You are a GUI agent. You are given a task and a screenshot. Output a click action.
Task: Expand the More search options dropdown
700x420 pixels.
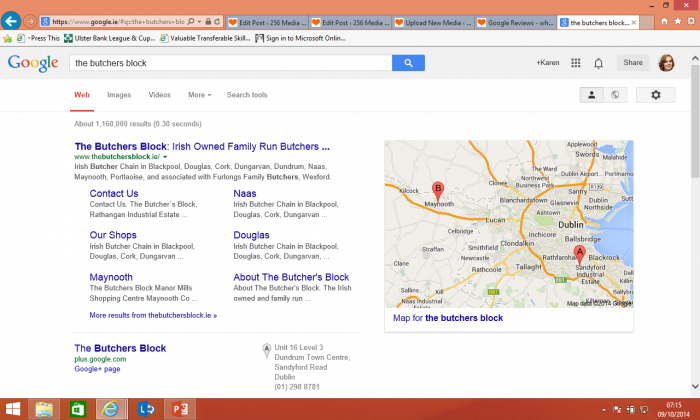pos(200,95)
